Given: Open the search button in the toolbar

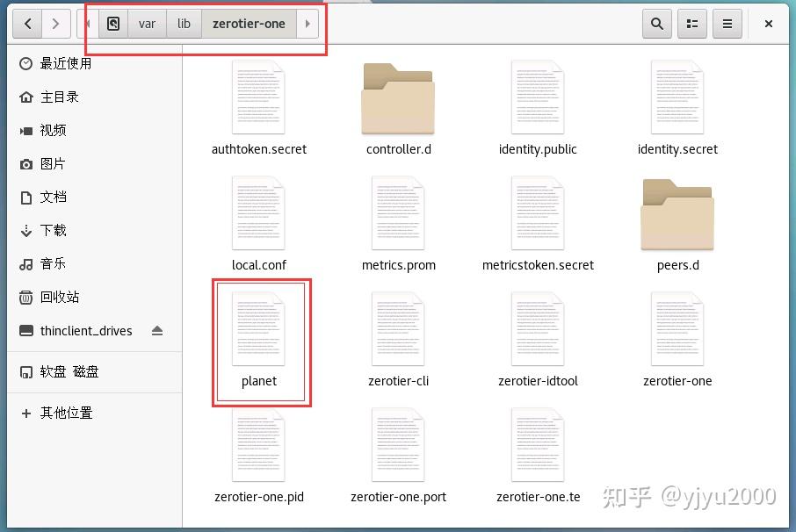Looking at the screenshot, I should point(656,24).
